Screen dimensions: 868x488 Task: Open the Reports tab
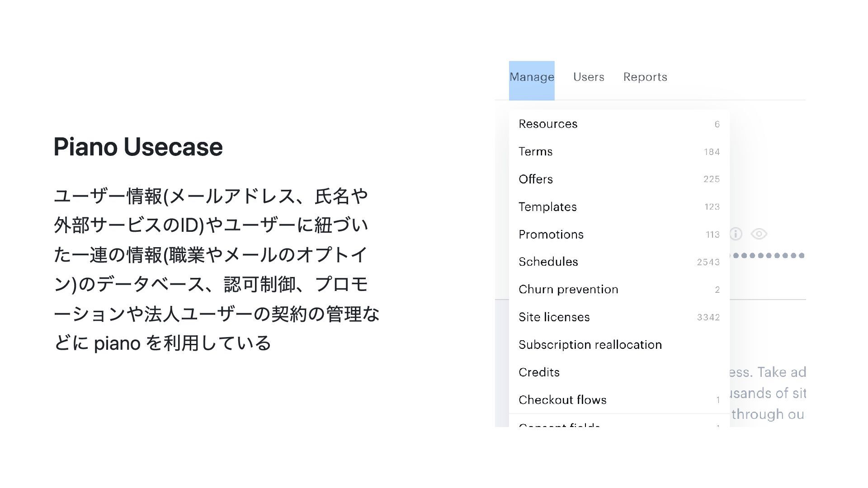pyautogui.click(x=645, y=77)
